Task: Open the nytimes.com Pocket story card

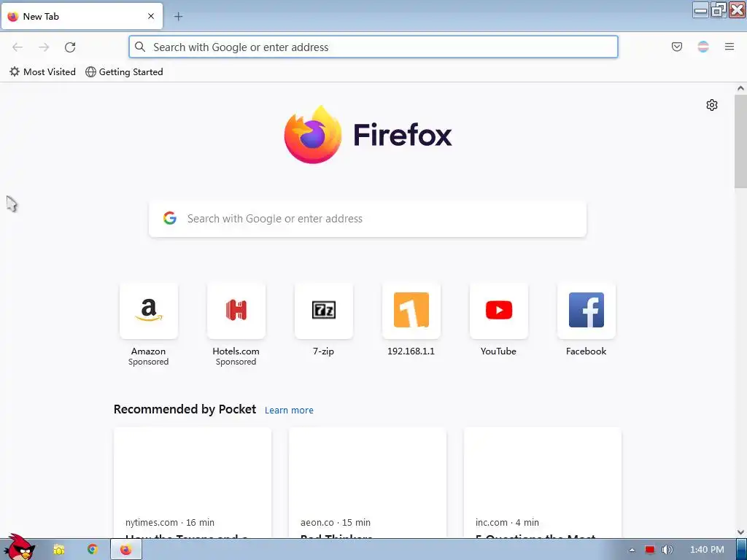Action: (193, 483)
